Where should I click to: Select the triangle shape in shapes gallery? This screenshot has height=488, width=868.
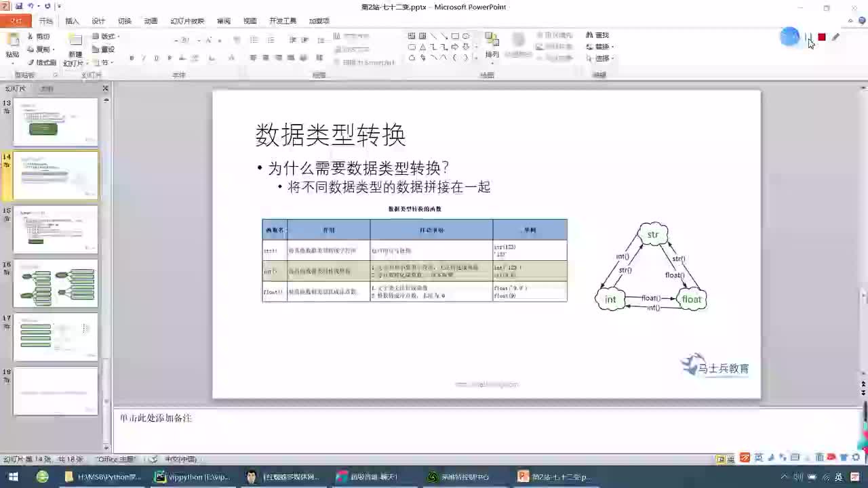click(x=422, y=47)
